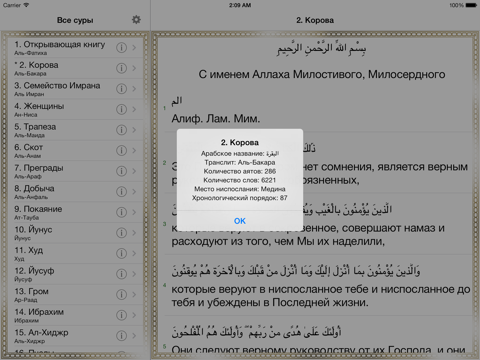The width and height of the screenshot is (480, 360).
Task: Open chevron of 3. Семейство Имрана row
Action: coord(134,89)
